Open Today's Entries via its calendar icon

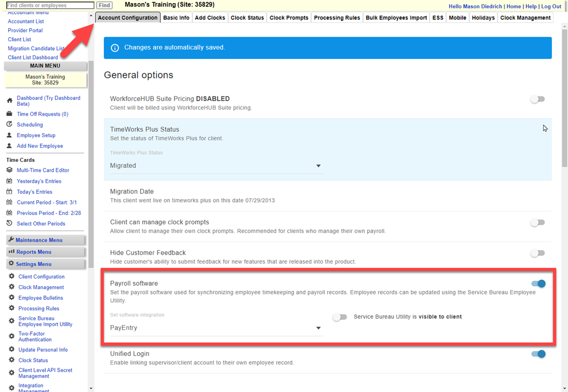click(8, 191)
